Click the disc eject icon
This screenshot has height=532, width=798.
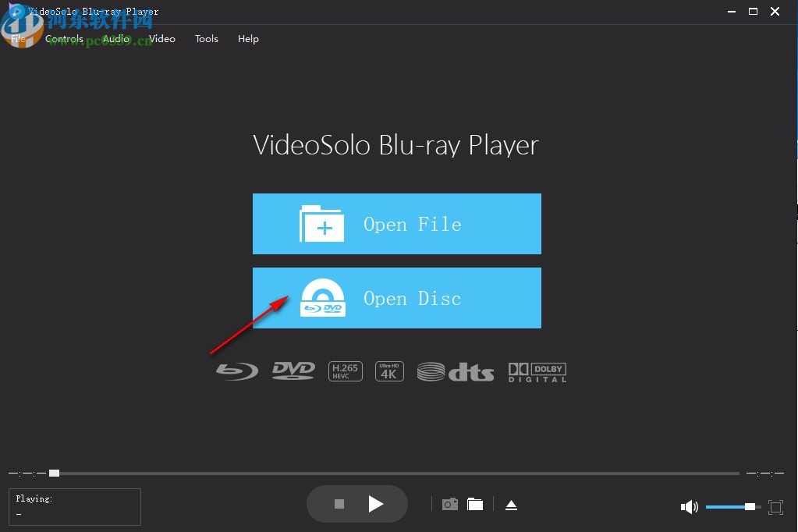point(511,504)
